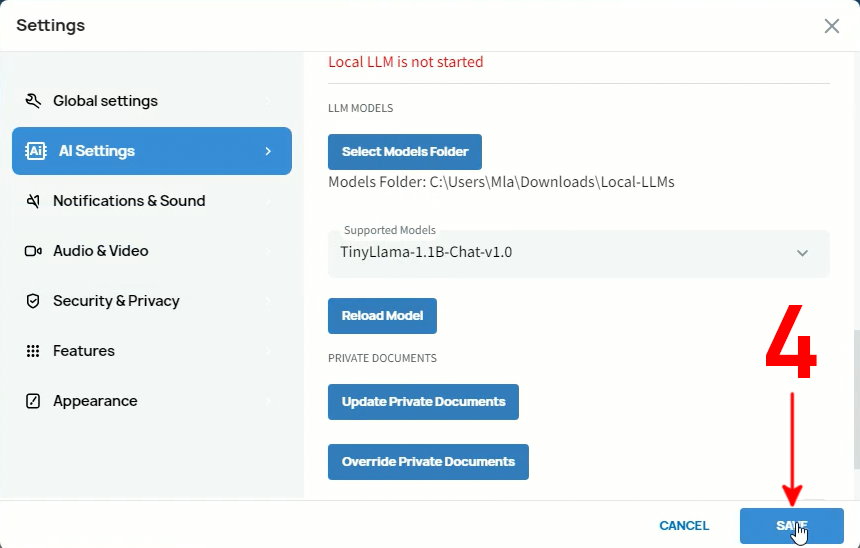
Task: Click the Reload Model button
Action: [x=382, y=316]
